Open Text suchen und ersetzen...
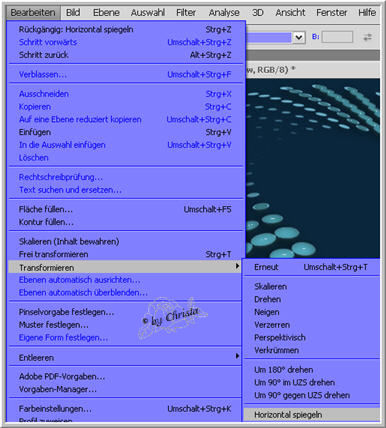Image resolution: width=386 pixels, height=428 pixels. click(125, 190)
